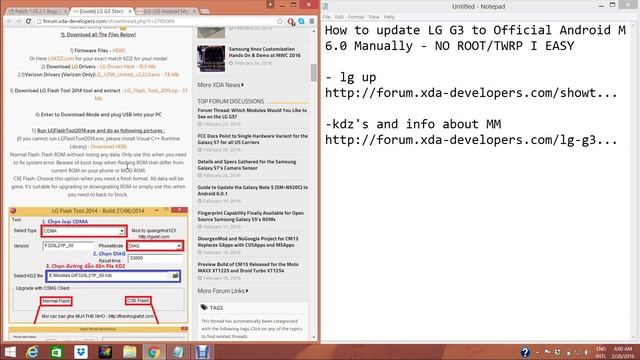Open Preview Build of CM13 Moto article

pos(248,268)
